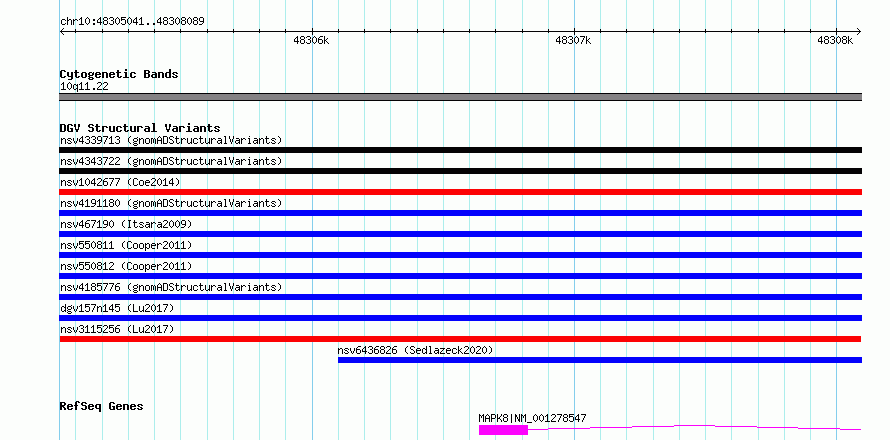
Task: Click the dgv157n145 (Lu2017) label
Action: tap(117, 308)
